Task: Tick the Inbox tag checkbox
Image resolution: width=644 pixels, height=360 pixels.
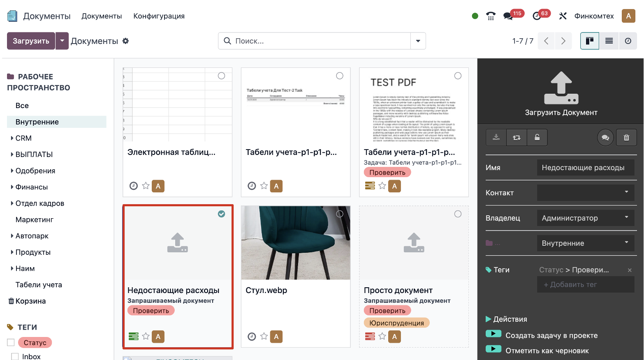Action: tap(15, 356)
